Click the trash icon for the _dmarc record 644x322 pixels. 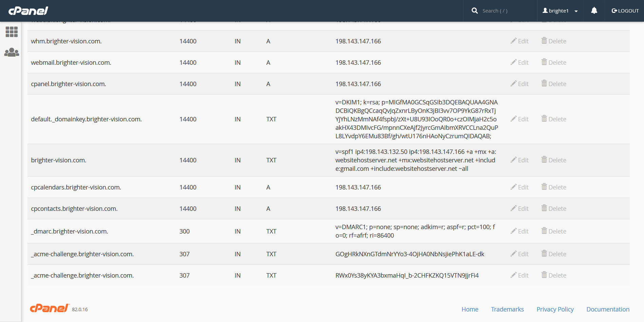544,231
